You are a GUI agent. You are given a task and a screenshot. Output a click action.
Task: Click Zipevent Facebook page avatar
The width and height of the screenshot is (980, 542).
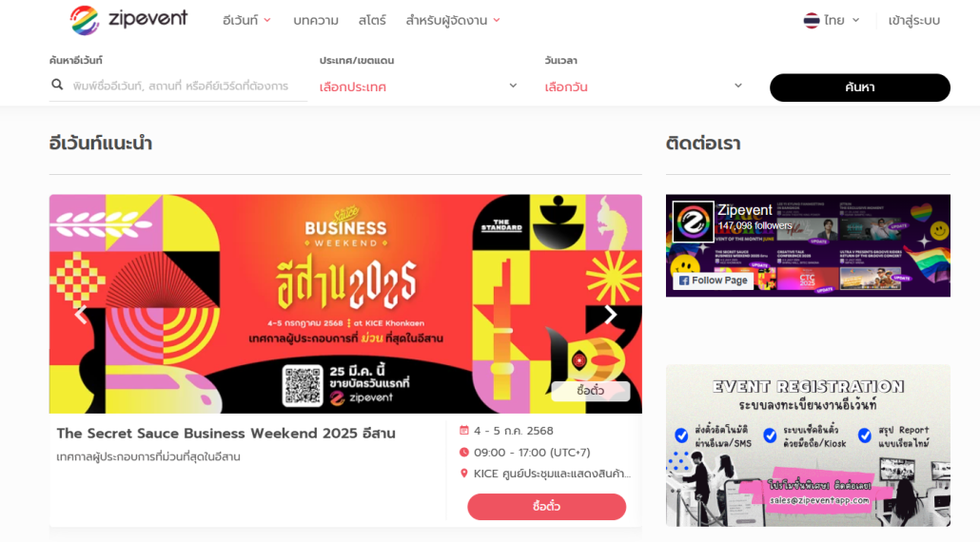point(693,221)
